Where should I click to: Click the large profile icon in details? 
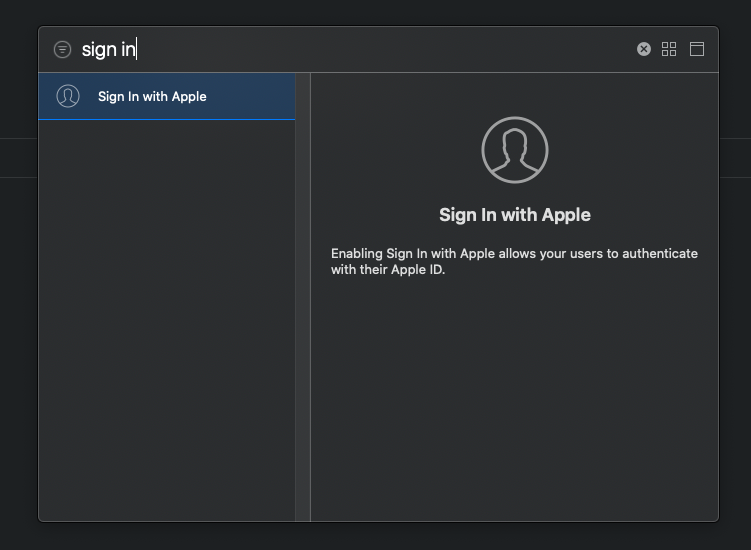[514, 149]
